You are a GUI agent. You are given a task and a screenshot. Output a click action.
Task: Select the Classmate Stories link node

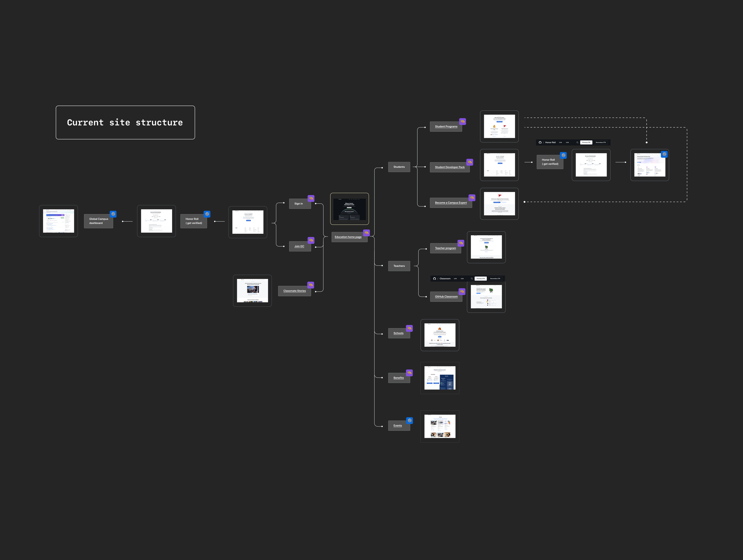[295, 291]
